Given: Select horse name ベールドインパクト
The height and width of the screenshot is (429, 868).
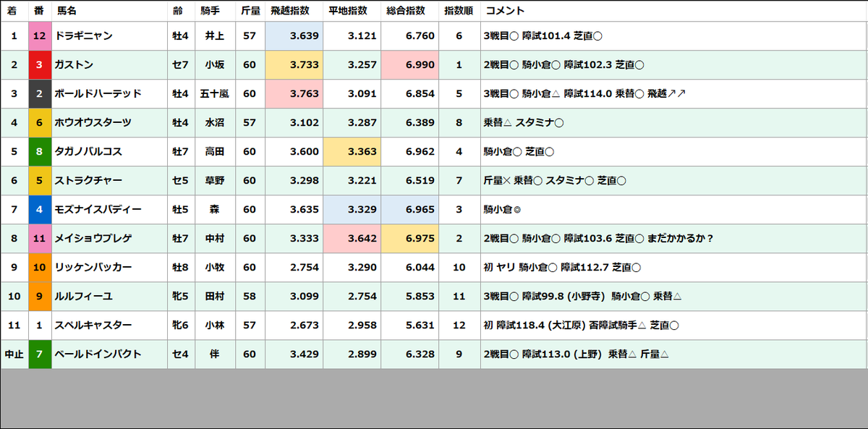Looking at the screenshot, I should pyautogui.click(x=98, y=354).
